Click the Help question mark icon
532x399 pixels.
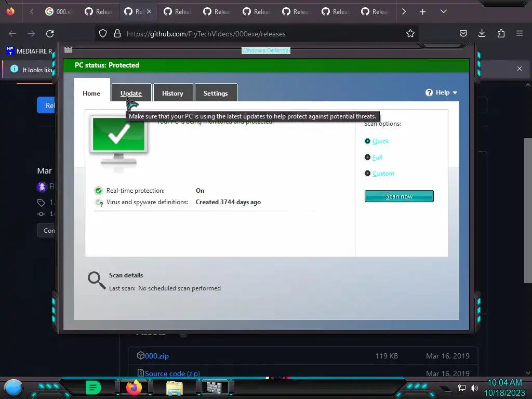(429, 92)
